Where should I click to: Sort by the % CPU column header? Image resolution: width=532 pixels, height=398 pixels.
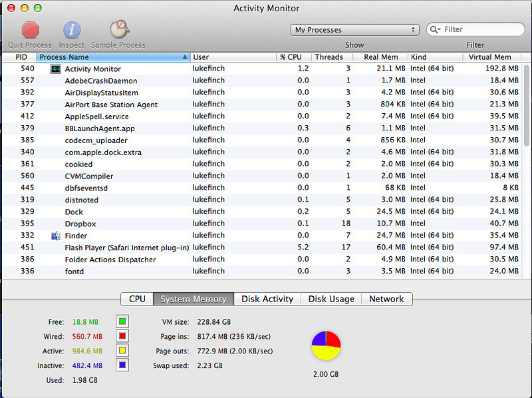tap(293, 57)
